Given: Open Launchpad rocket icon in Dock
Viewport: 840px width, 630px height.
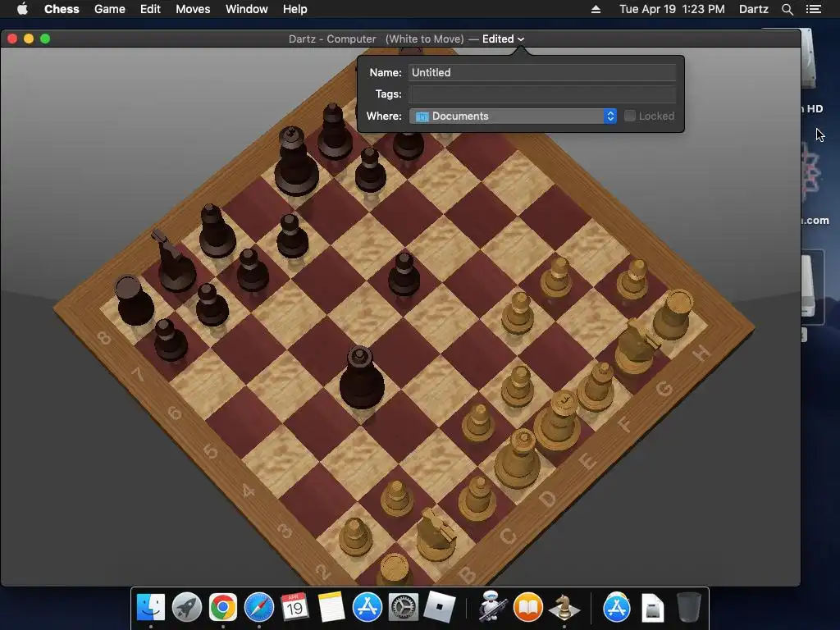Looking at the screenshot, I should click(x=187, y=608).
